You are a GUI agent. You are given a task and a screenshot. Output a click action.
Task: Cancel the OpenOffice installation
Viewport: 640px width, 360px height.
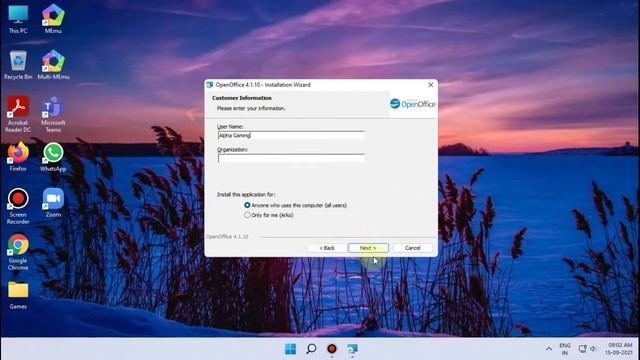coord(412,248)
